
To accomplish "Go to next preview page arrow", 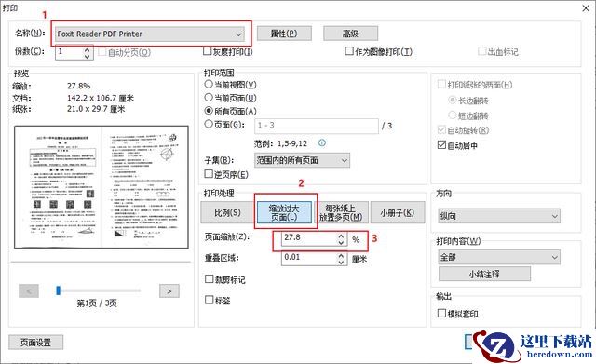I will coord(169,291).
